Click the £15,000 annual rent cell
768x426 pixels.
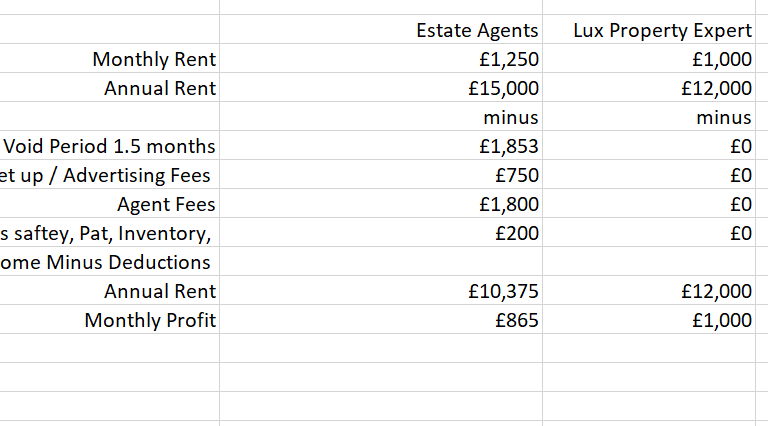504,88
